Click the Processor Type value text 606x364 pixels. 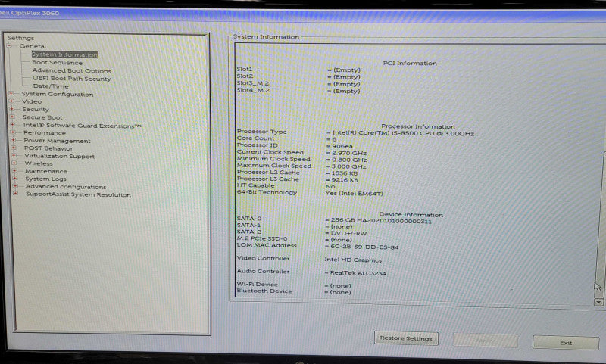pyautogui.click(x=403, y=133)
